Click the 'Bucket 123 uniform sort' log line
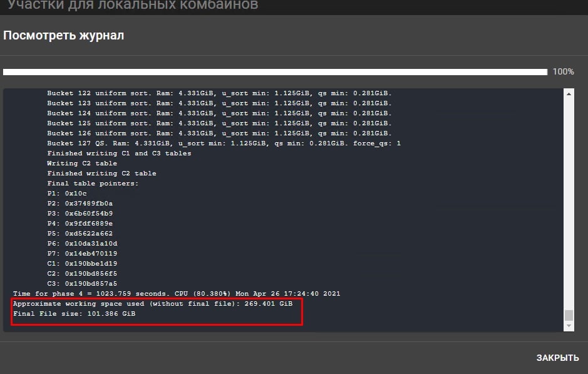This screenshot has height=374, width=588. coord(219,103)
